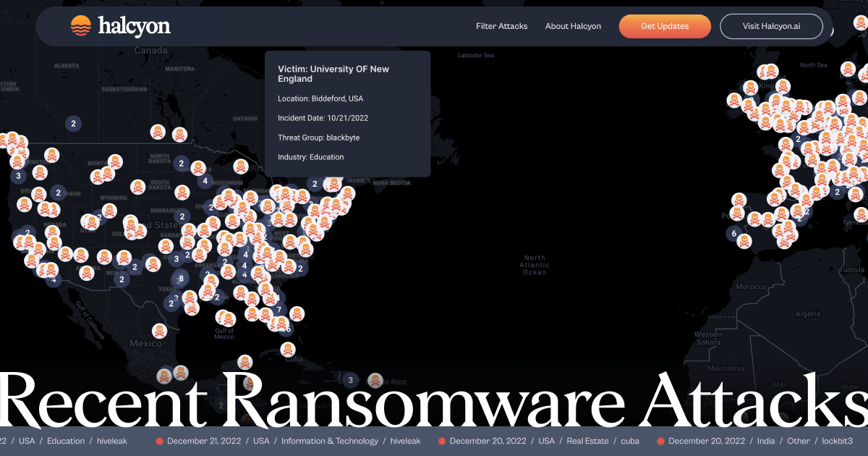
Task: Open the 8 cluster in Texas
Action: pos(180,279)
